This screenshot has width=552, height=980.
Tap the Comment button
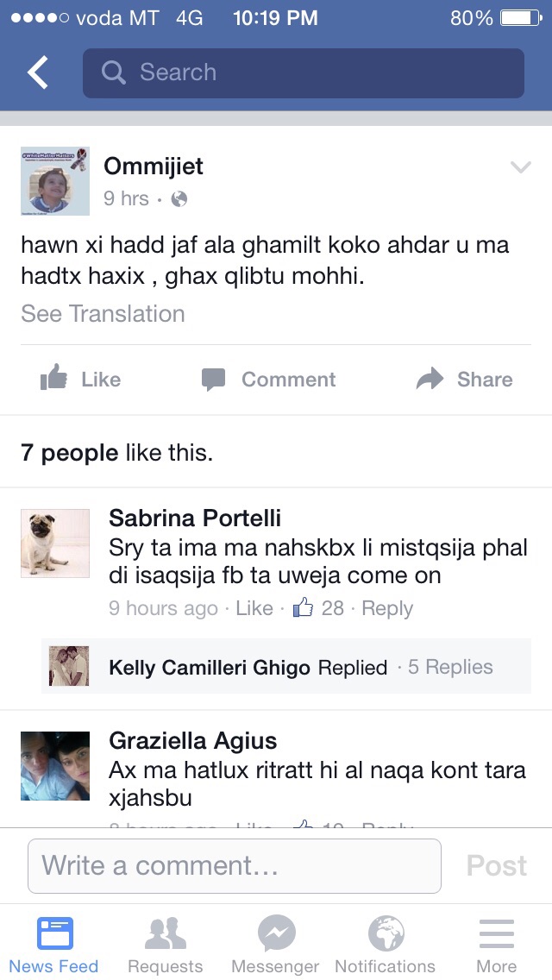[268, 380]
